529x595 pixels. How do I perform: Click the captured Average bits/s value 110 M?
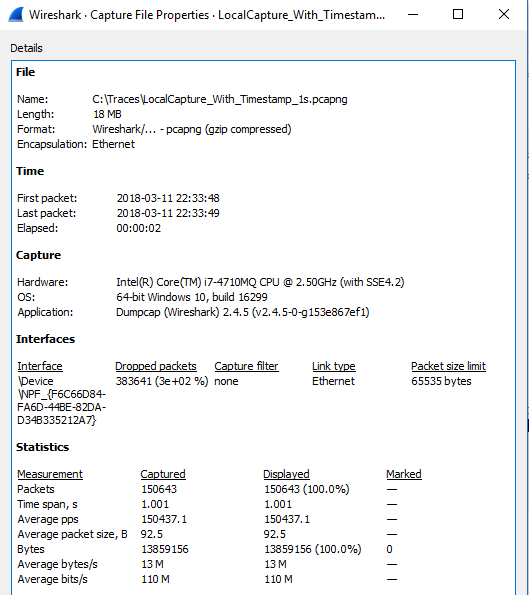click(x=156, y=579)
